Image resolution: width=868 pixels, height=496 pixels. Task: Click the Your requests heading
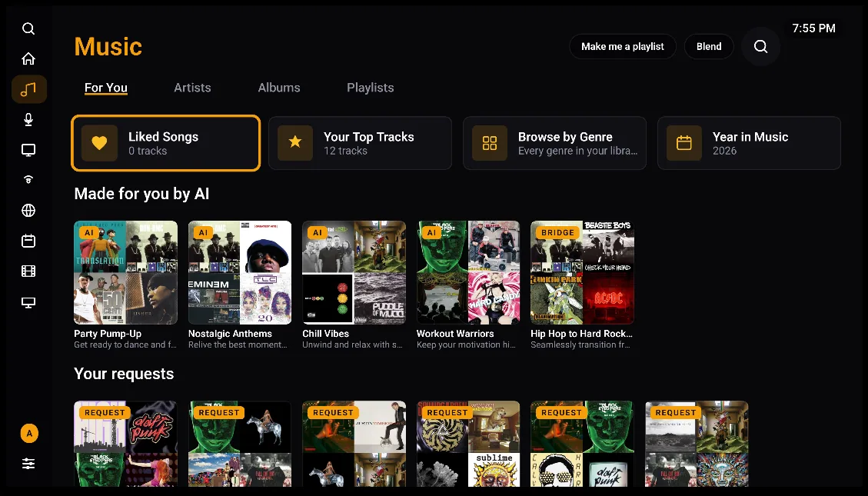click(124, 374)
